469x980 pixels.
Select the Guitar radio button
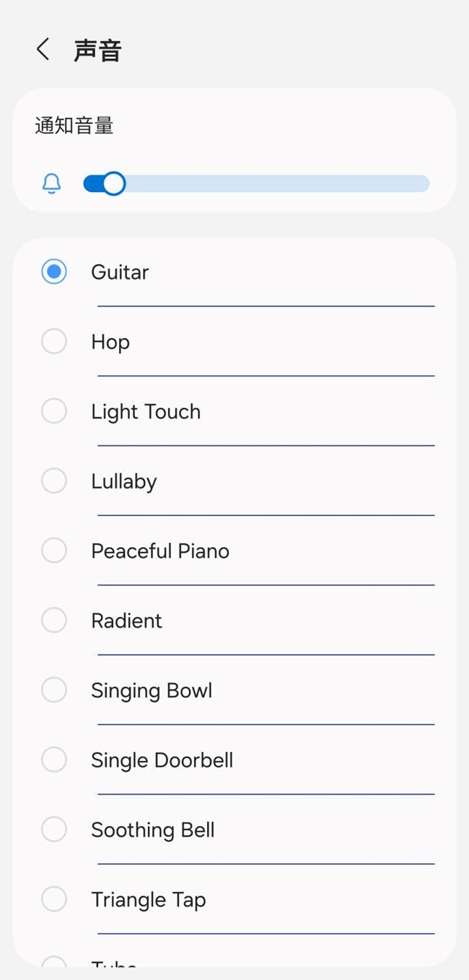54,272
